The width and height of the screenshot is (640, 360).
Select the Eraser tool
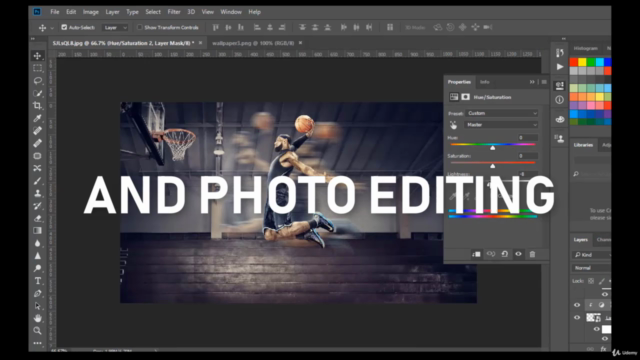pyautogui.click(x=38, y=218)
